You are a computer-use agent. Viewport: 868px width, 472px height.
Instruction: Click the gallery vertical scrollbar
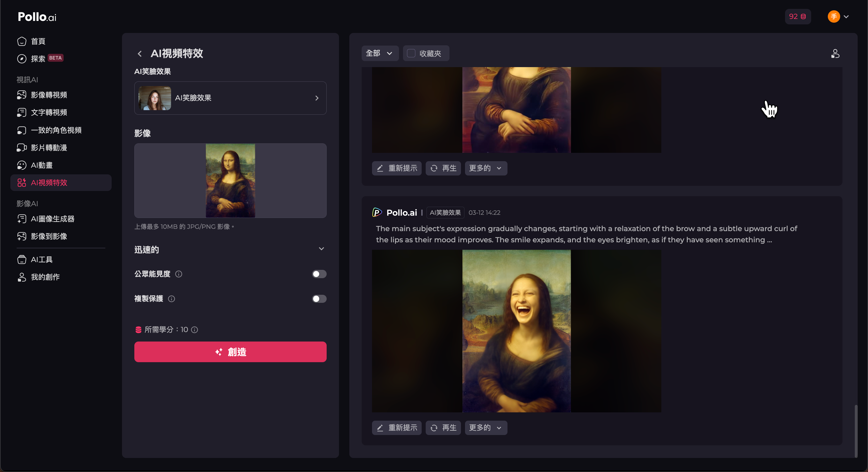click(x=856, y=431)
